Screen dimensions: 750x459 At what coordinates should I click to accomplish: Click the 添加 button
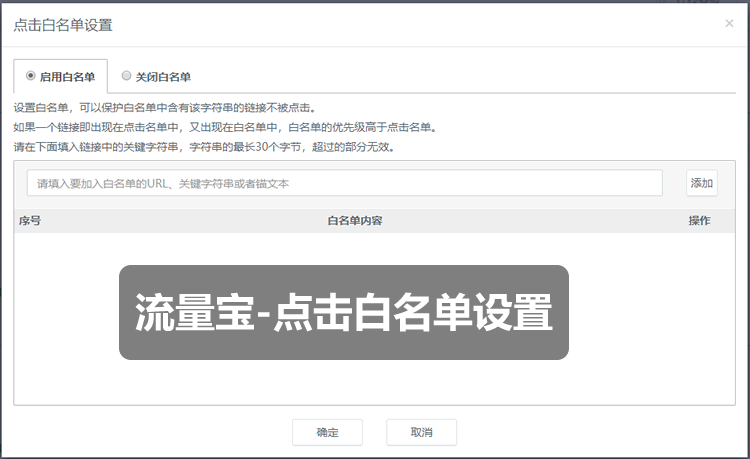click(x=702, y=183)
